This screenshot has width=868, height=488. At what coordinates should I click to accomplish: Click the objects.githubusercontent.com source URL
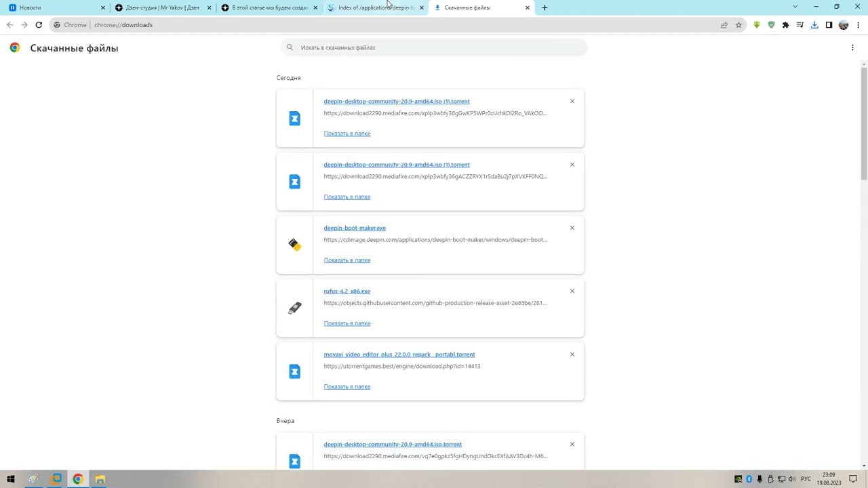[x=435, y=303]
